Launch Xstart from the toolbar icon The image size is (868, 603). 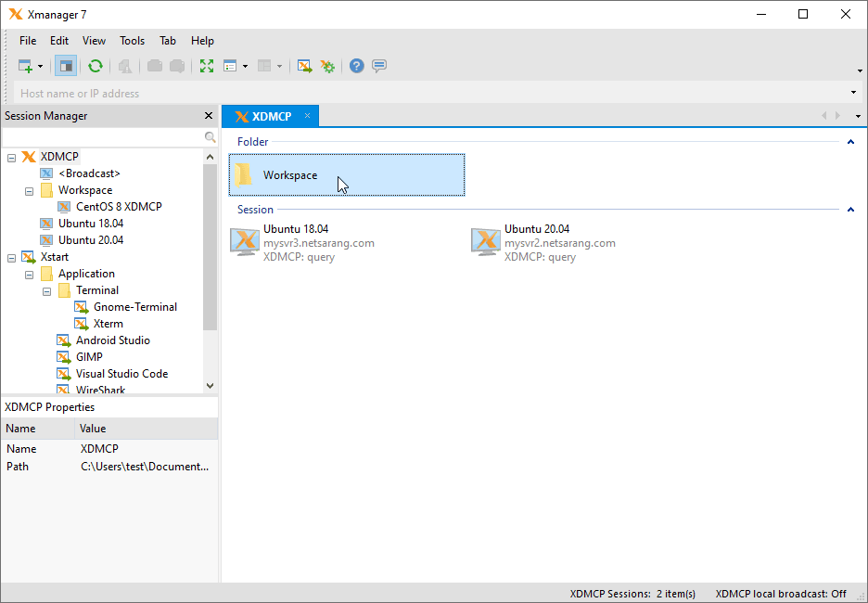(x=304, y=66)
